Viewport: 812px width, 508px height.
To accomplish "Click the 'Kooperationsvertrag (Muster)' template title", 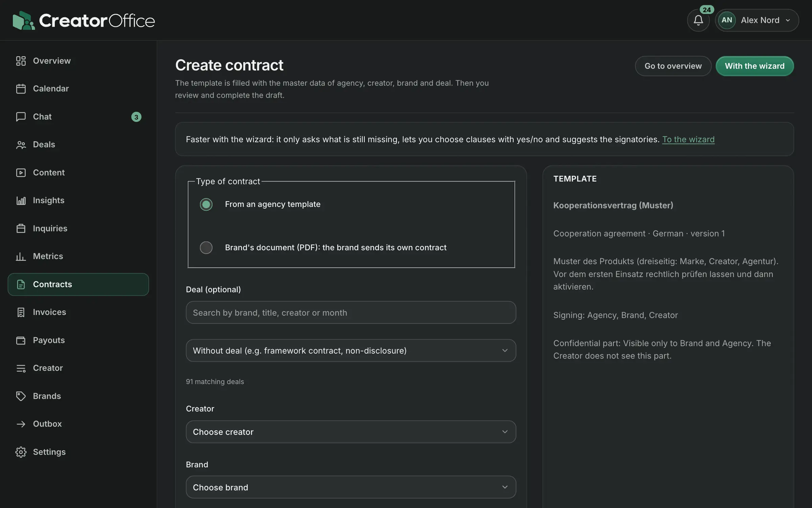I will coord(613,206).
